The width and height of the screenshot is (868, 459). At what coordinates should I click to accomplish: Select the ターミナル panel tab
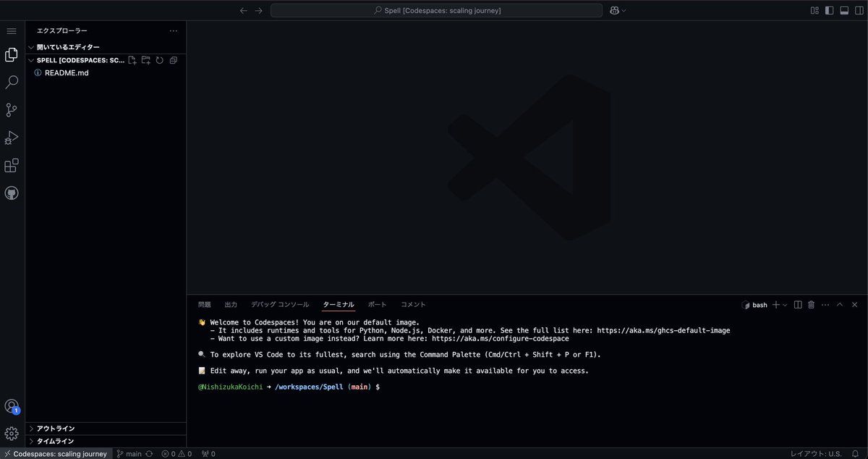click(339, 305)
